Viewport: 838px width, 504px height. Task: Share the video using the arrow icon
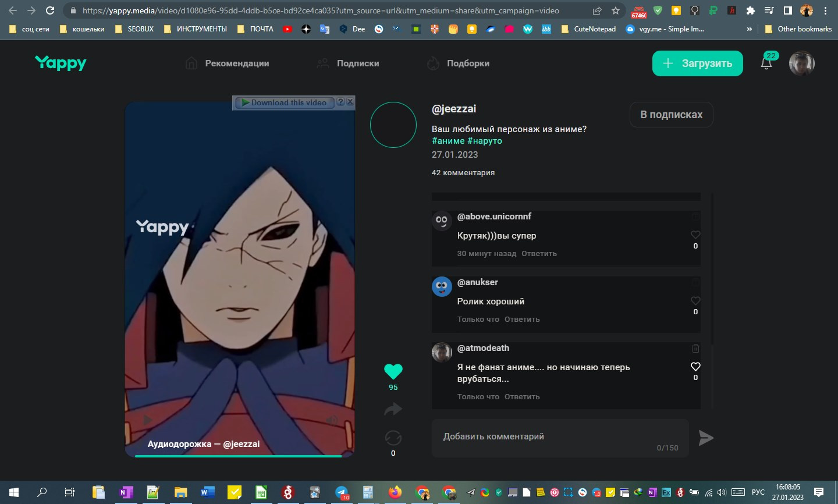[393, 410]
